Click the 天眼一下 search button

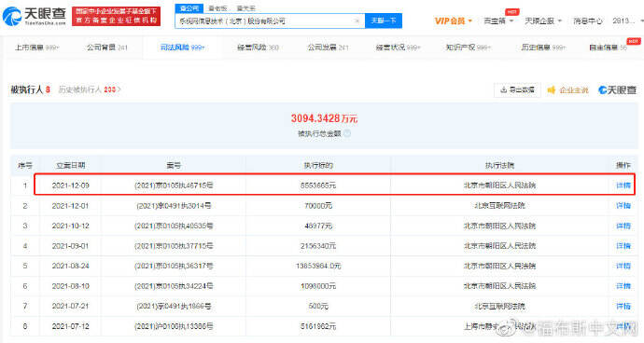coord(384,21)
